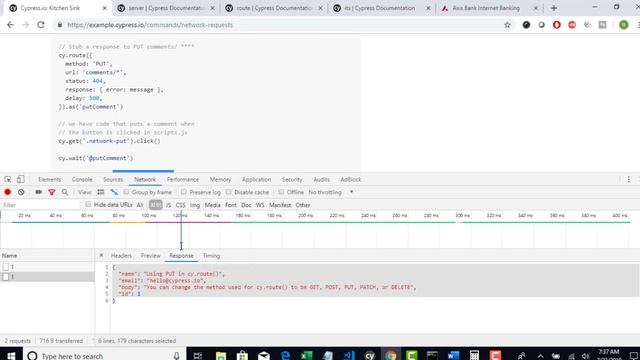This screenshot has width=640, height=360.
Task: Show the Preview tab of the request
Action: point(151,256)
